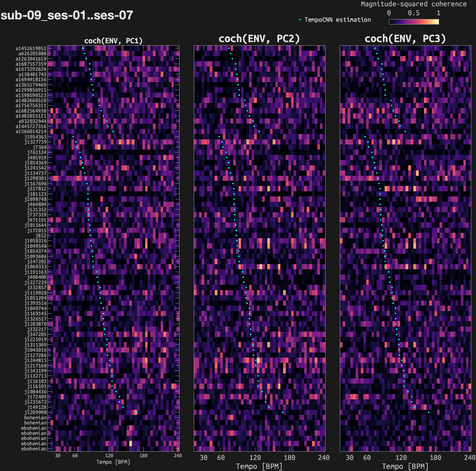This screenshot has height=471, width=476.
Task: Select row label j1393516
Action: 36,303
